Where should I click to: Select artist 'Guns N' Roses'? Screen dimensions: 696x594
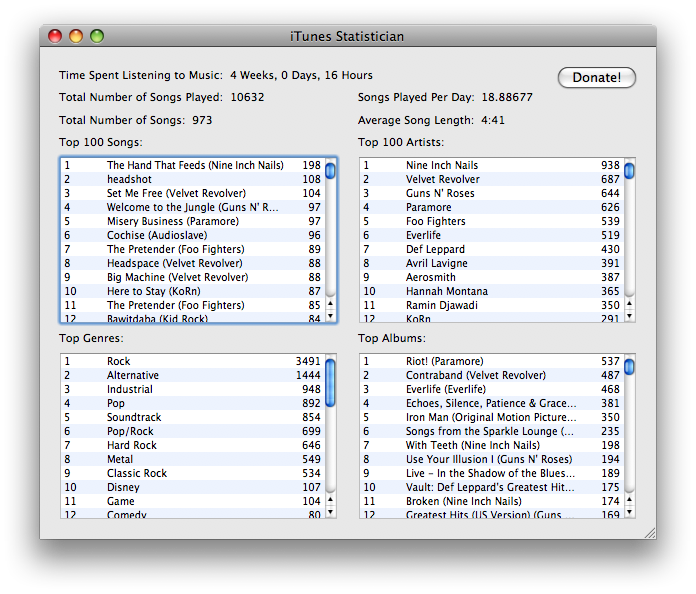click(492, 193)
